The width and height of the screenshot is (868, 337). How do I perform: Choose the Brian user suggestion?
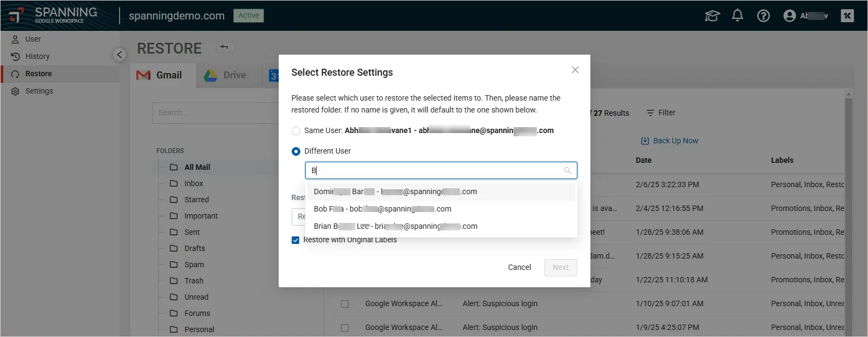click(395, 226)
